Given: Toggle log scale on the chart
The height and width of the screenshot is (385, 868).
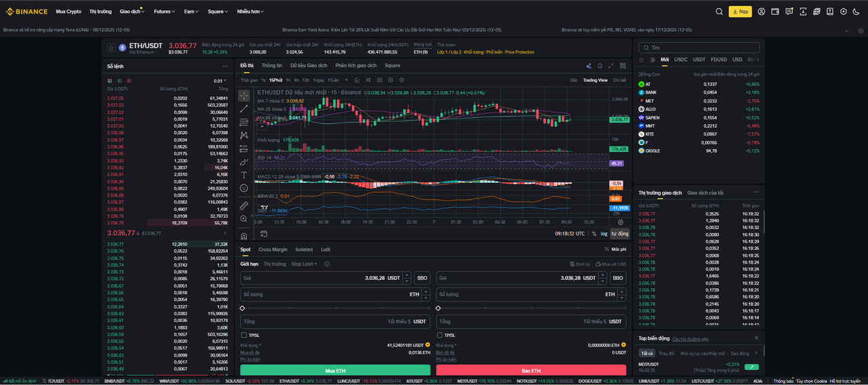Looking at the screenshot, I should point(604,234).
